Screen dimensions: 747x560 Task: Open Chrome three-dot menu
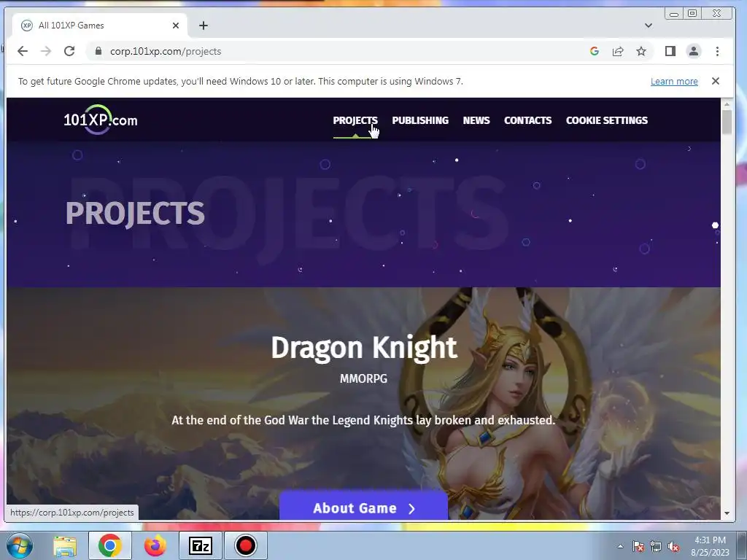coord(717,51)
